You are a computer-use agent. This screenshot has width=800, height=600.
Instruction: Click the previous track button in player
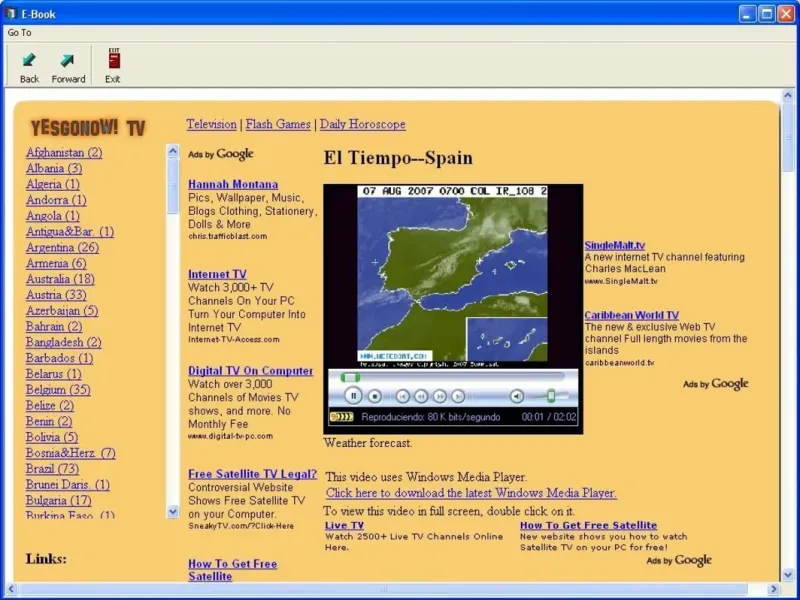403,396
